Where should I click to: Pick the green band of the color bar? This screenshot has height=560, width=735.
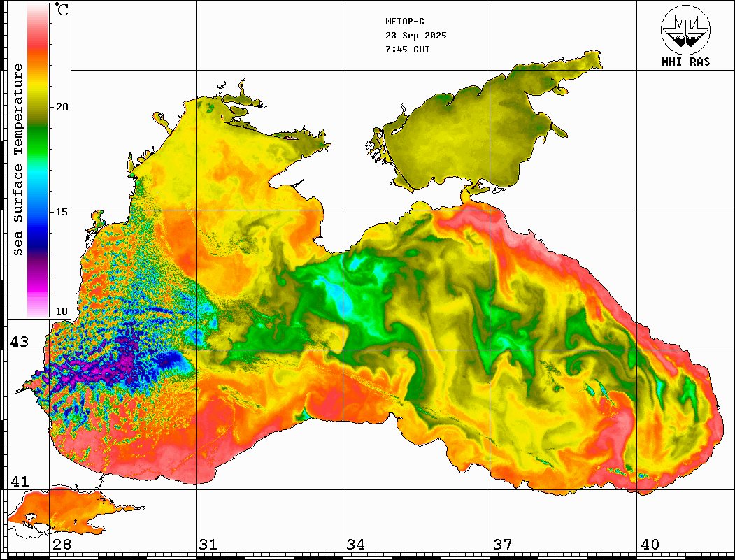coord(38,129)
